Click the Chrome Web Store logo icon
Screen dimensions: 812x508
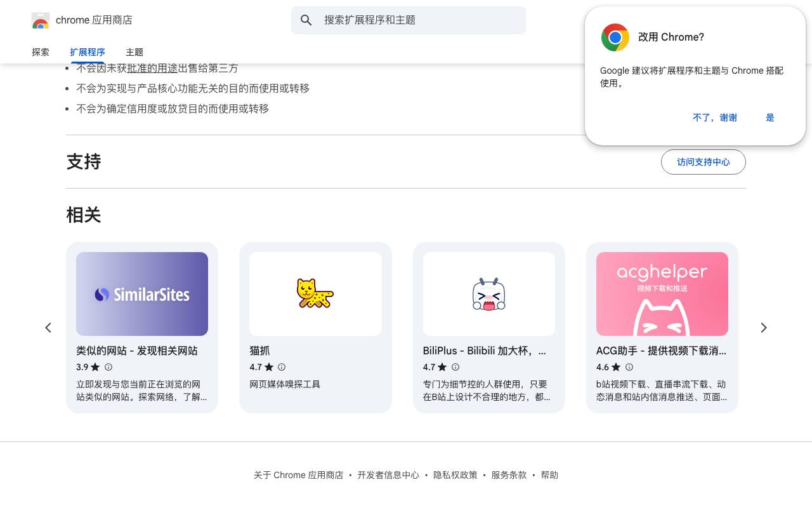[x=41, y=20]
